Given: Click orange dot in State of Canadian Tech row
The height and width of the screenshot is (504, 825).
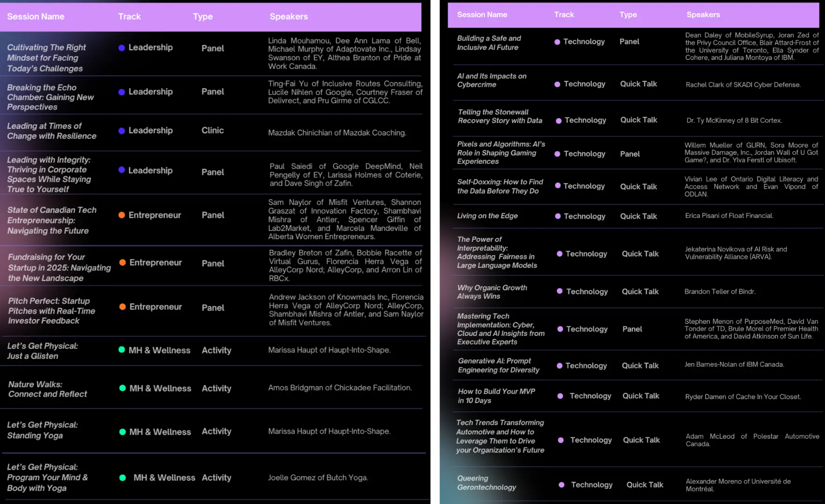Looking at the screenshot, I should click(x=121, y=215).
